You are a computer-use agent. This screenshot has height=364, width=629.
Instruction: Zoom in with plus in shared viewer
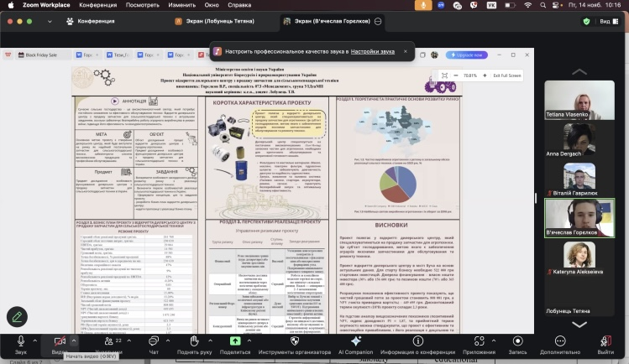point(485,75)
